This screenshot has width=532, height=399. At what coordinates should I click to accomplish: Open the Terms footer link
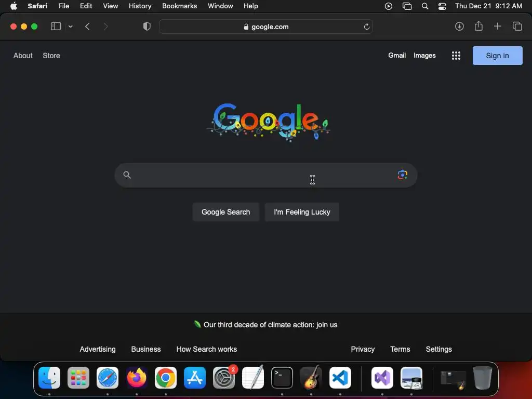[x=400, y=349]
